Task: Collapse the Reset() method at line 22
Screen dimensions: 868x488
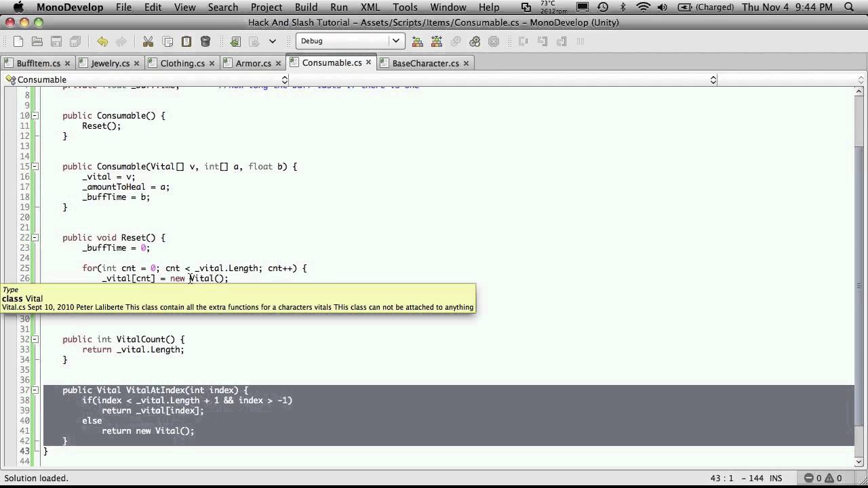Action: click(35, 237)
